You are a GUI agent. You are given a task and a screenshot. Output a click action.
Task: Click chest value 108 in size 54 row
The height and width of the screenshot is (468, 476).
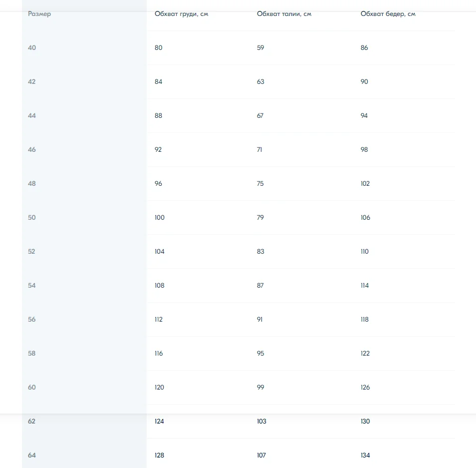click(160, 285)
